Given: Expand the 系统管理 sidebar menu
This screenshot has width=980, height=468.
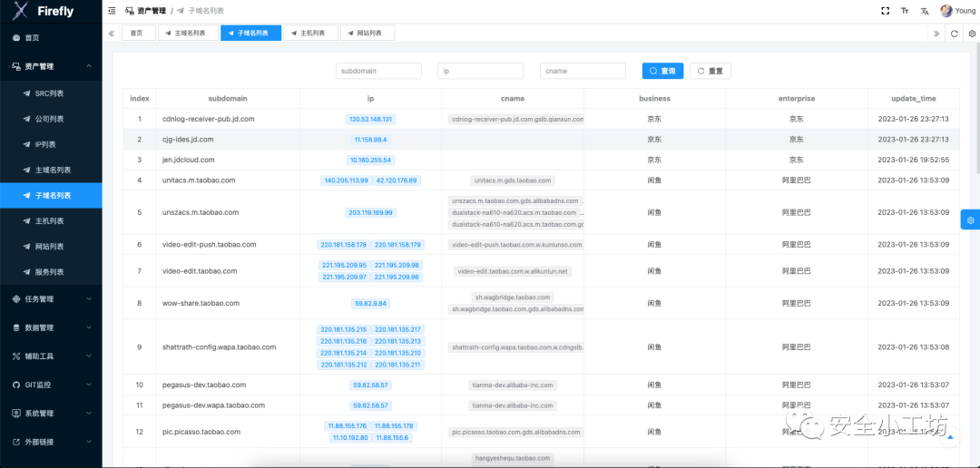Looking at the screenshot, I should click(51, 414).
